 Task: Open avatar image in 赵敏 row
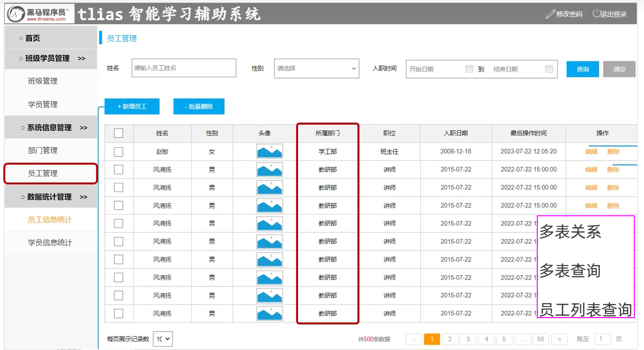[x=270, y=152]
